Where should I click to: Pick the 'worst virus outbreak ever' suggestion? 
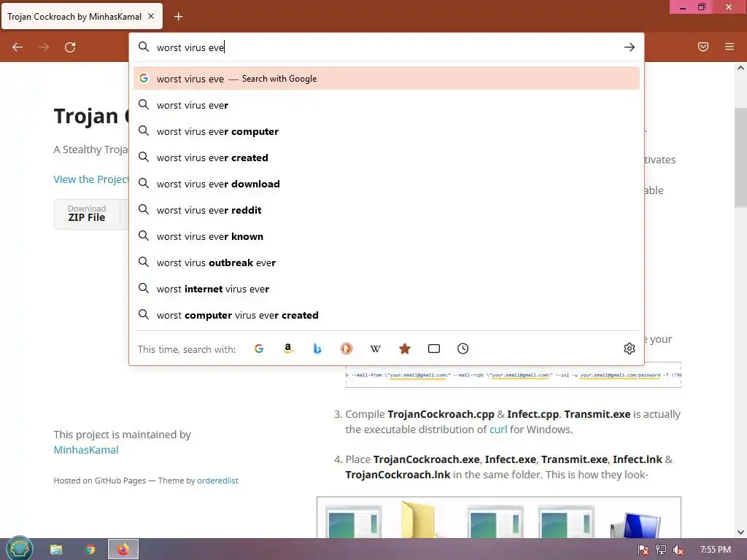387,262
